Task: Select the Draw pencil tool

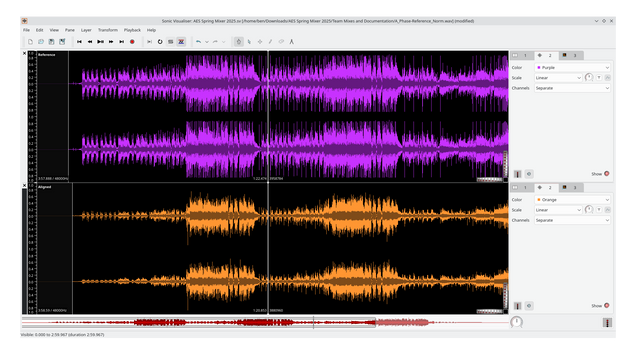Action: coord(270,42)
